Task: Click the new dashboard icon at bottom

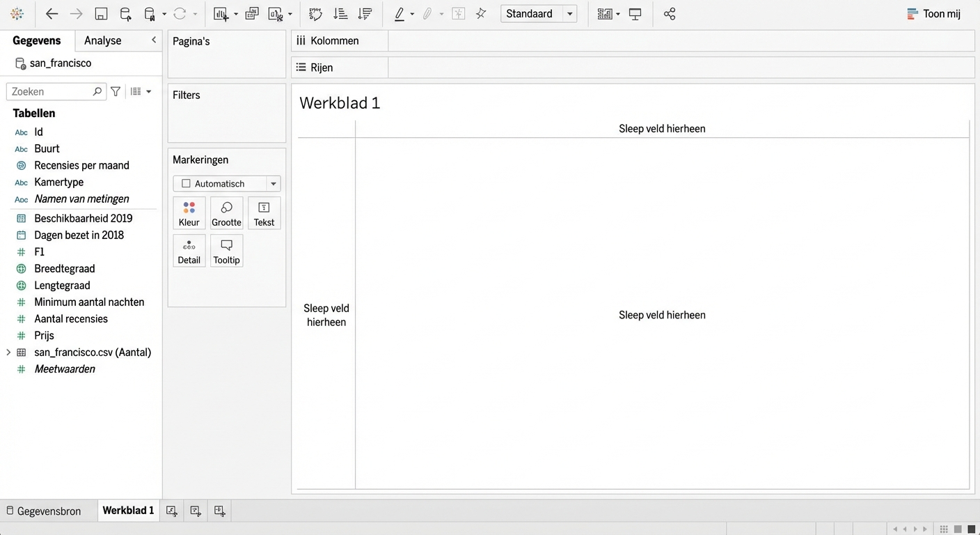Action: pyautogui.click(x=196, y=511)
